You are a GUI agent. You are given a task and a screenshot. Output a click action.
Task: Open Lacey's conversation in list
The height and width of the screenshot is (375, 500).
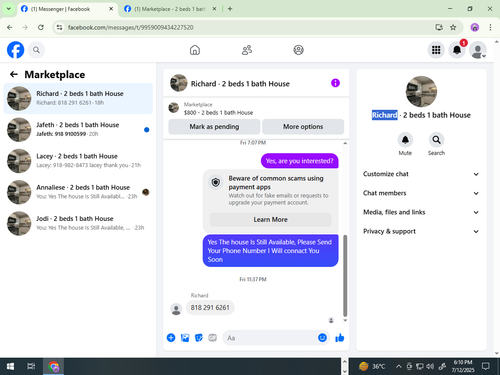[78, 161]
